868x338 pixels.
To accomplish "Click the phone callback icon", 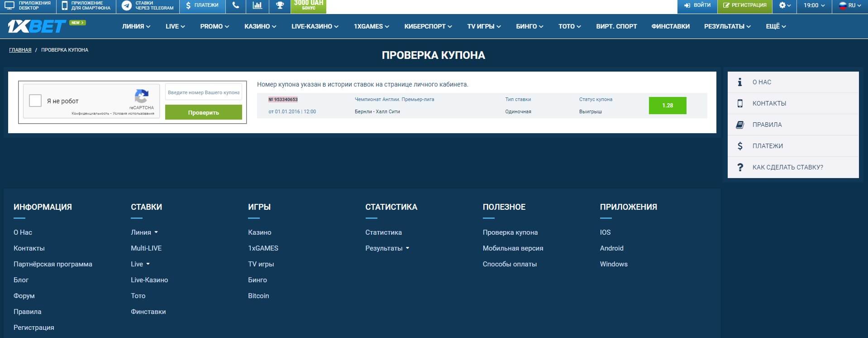I will point(235,5).
